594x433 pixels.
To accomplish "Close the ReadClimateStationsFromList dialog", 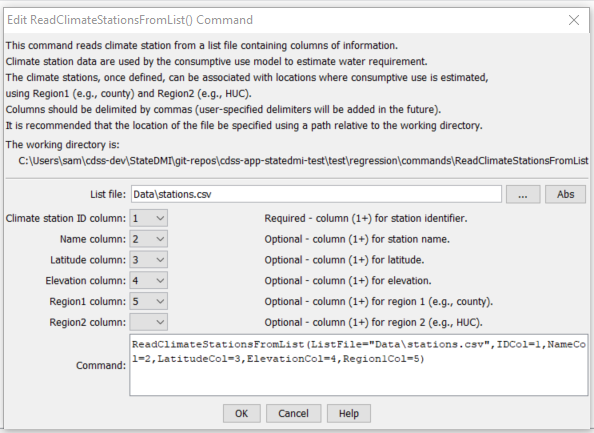I will pyautogui.click(x=574, y=20).
